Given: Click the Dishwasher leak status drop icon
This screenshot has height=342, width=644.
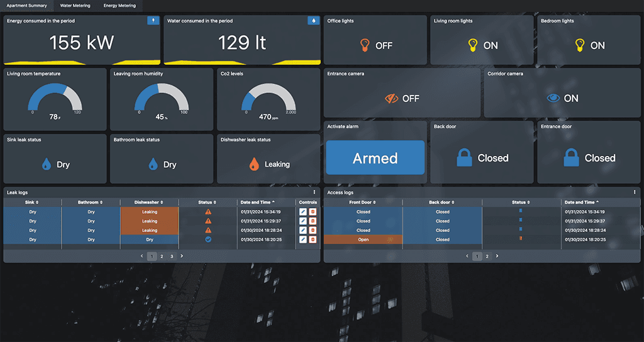Looking at the screenshot, I should click(254, 164).
